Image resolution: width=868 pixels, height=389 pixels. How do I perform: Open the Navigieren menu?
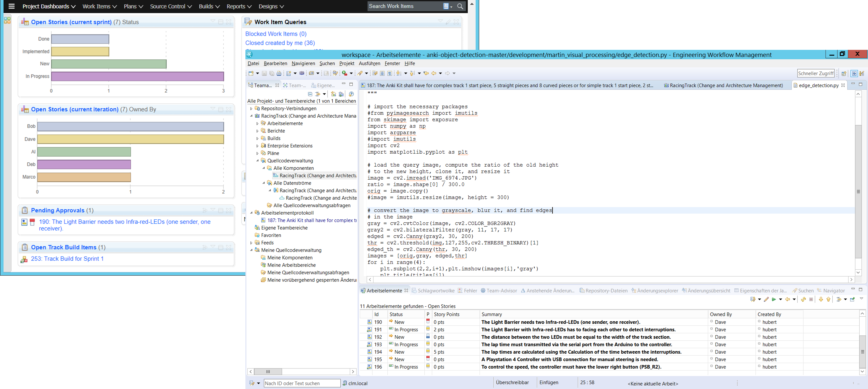pyautogui.click(x=303, y=63)
